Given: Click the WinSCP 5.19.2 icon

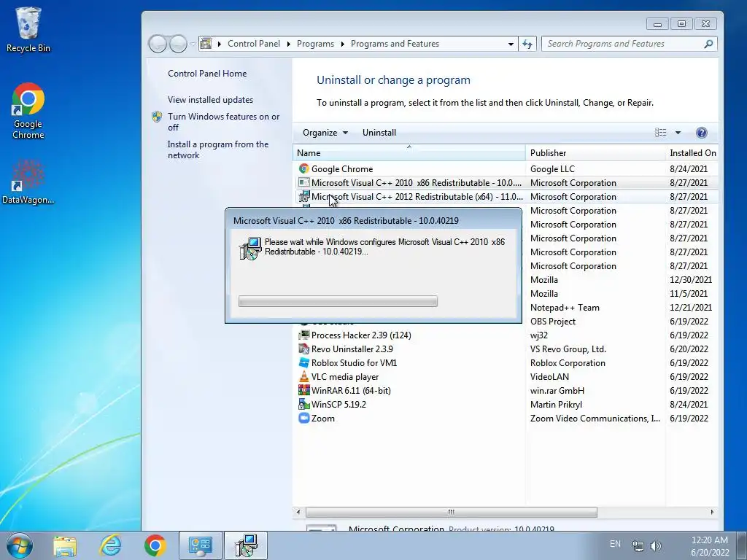Looking at the screenshot, I should (x=304, y=404).
